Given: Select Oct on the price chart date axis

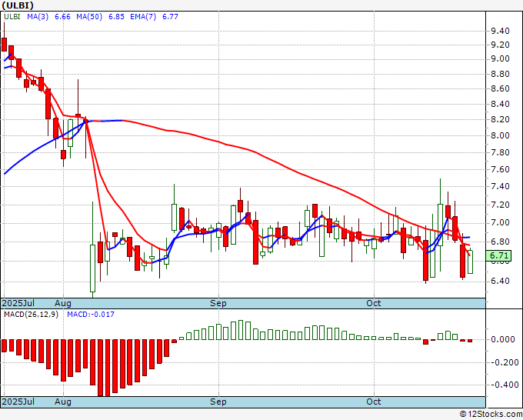Looking at the screenshot, I should [374, 303].
